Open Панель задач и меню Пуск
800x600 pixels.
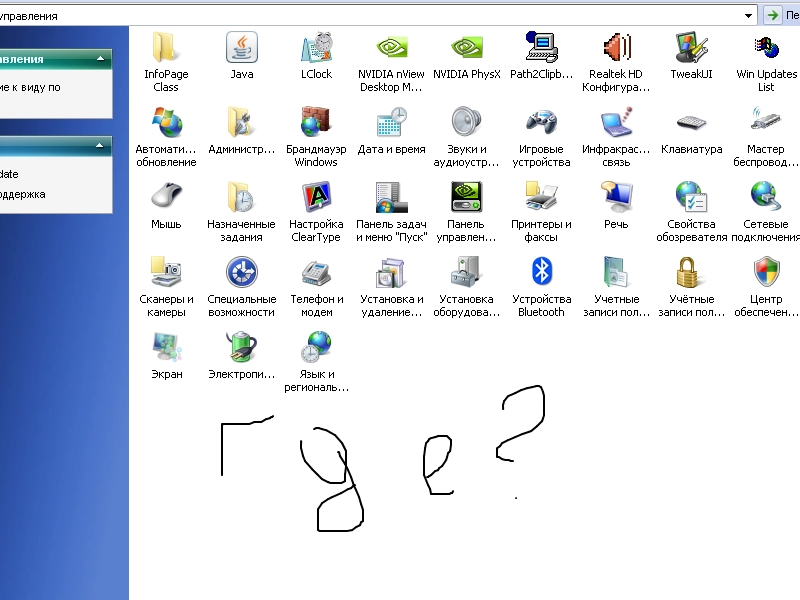(x=391, y=197)
